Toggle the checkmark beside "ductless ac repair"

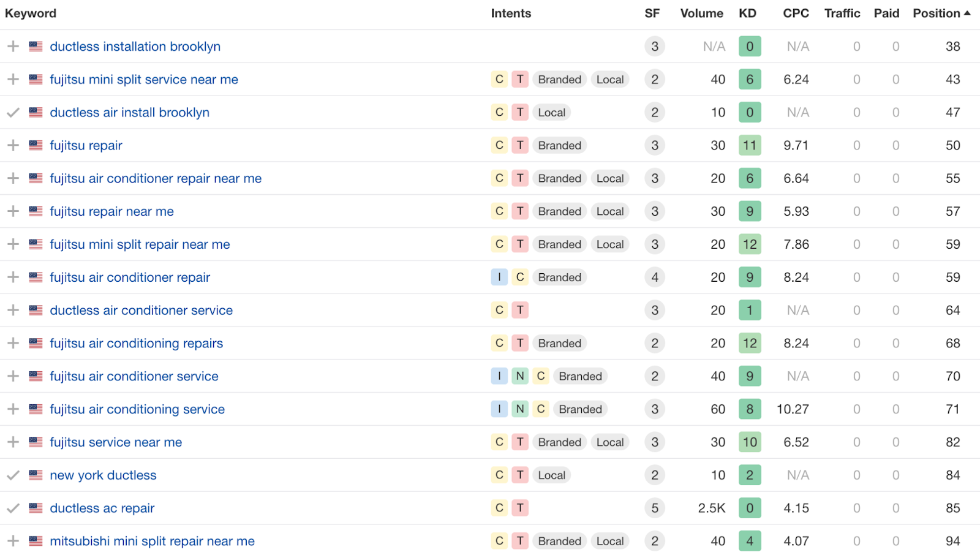tap(12, 508)
